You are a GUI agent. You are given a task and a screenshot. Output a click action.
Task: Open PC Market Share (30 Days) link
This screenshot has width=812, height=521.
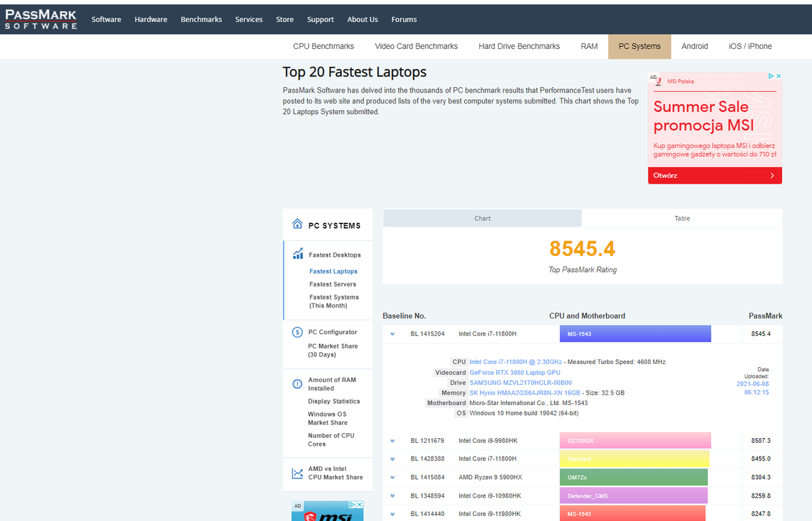(x=333, y=350)
